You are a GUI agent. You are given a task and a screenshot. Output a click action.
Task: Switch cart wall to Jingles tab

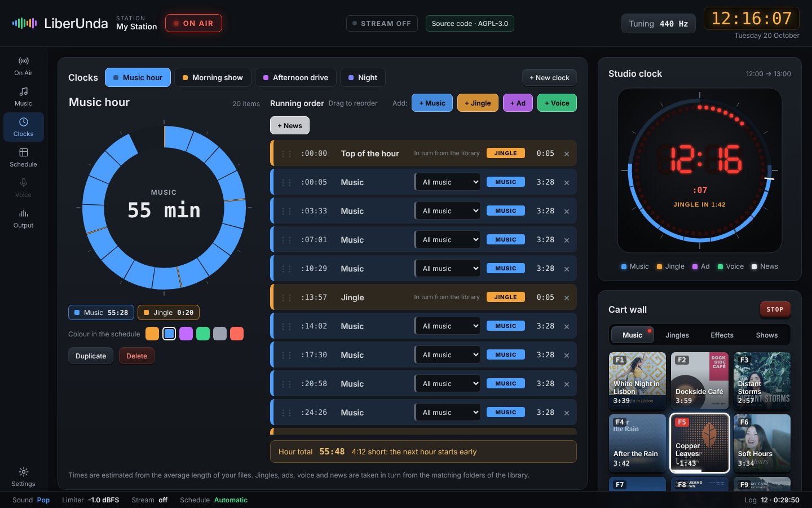[x=677, y=335]
